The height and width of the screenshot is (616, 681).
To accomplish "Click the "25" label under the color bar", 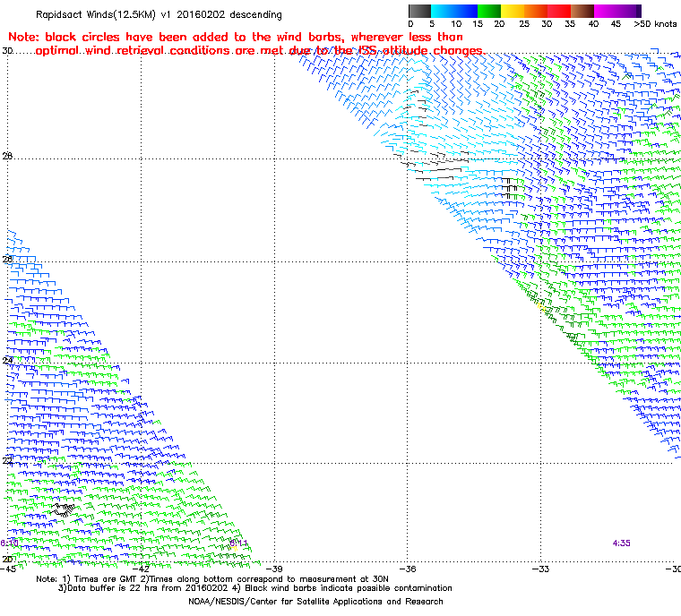I will coord(524,24).
